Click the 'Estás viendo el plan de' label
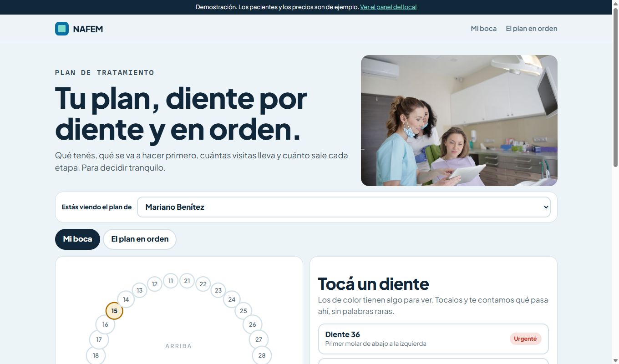619x364 pixels. tap(96, 207)
